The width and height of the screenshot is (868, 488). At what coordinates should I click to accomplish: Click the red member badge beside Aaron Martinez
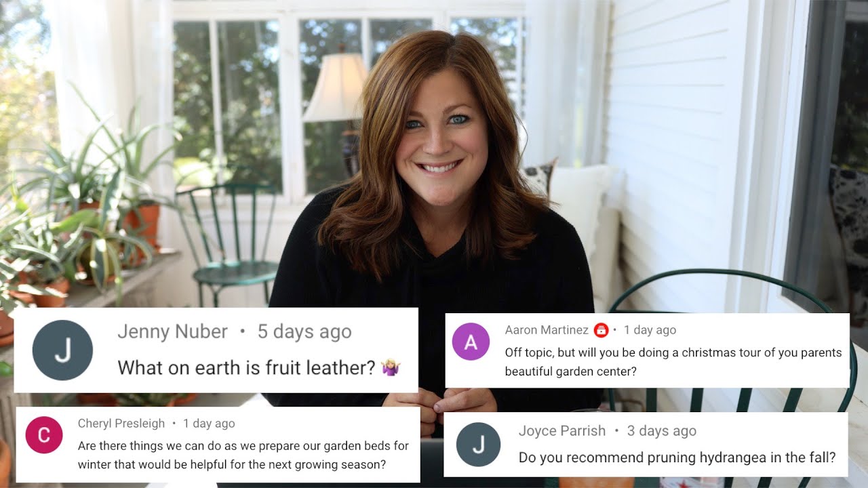(x=601, y=330)
